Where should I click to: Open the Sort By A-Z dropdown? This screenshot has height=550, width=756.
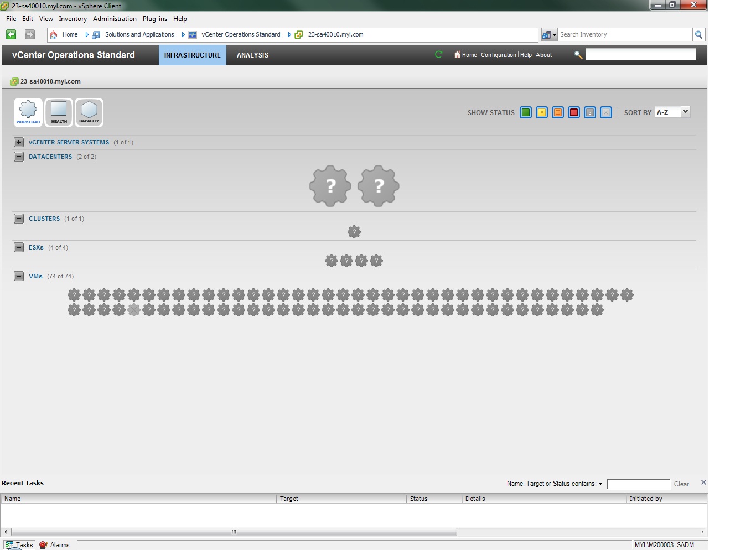pyautogui.click(x=671, y=112)
